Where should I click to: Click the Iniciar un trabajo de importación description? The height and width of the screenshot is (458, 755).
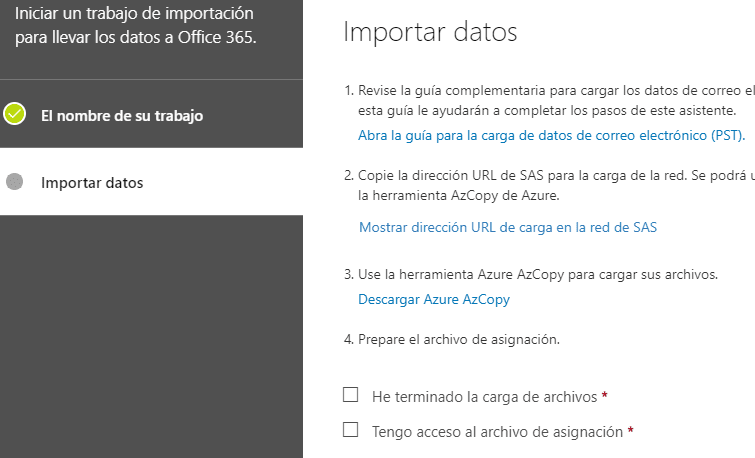(135, 25)
